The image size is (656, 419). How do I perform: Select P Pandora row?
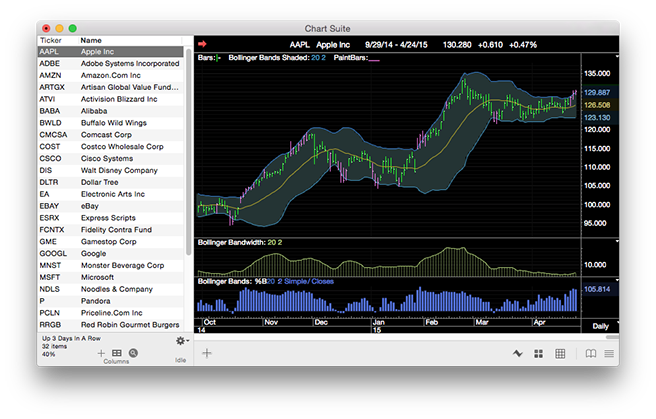(110, 301)
